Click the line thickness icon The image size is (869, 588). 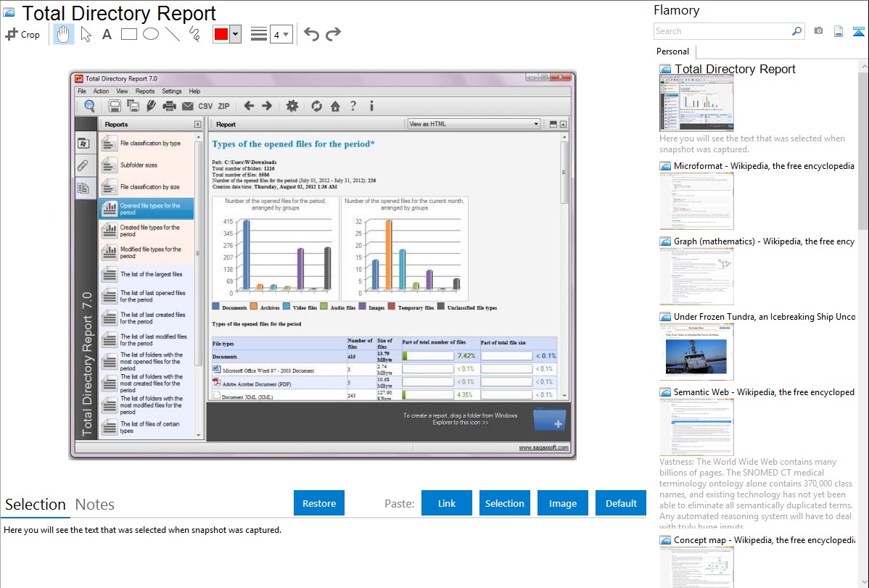pyautogui.click(x=259, y=34)
